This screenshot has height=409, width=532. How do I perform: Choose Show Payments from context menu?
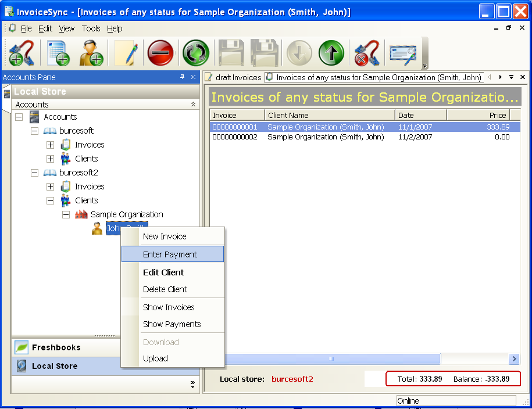(173, 324)
